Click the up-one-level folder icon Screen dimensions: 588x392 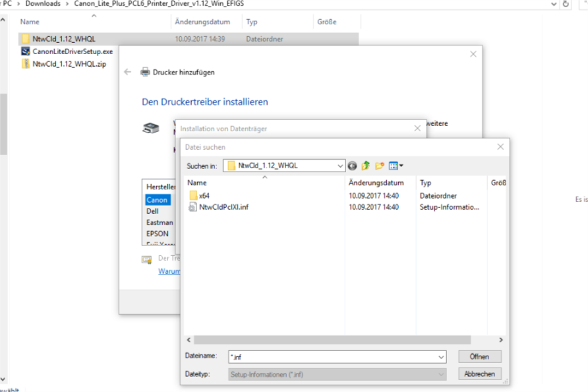pyautogui.click(x=366, y=166)
